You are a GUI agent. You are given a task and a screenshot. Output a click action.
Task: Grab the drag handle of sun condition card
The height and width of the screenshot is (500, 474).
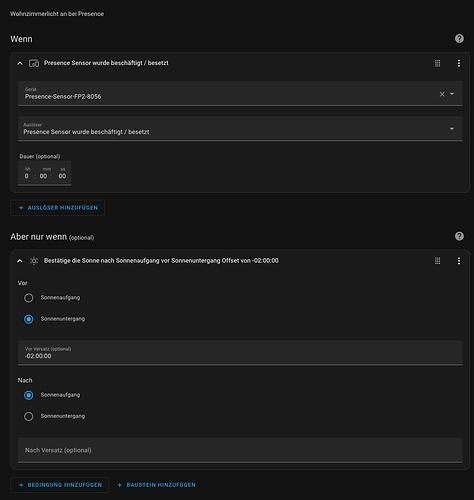pos(438,261)
